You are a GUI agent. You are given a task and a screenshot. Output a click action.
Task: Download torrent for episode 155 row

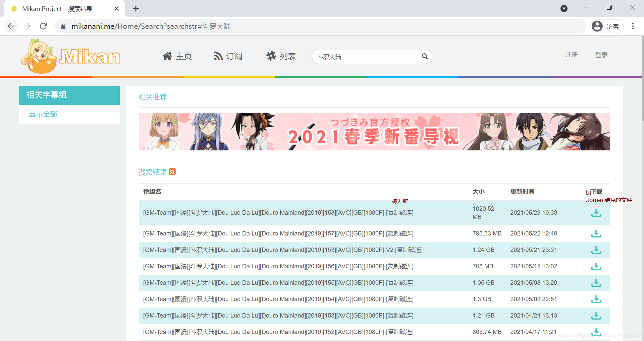point(596,283)
